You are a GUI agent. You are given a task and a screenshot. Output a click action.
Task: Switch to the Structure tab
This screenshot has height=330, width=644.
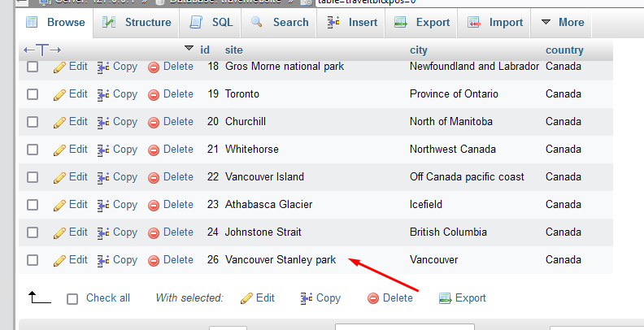coord(137,23)
